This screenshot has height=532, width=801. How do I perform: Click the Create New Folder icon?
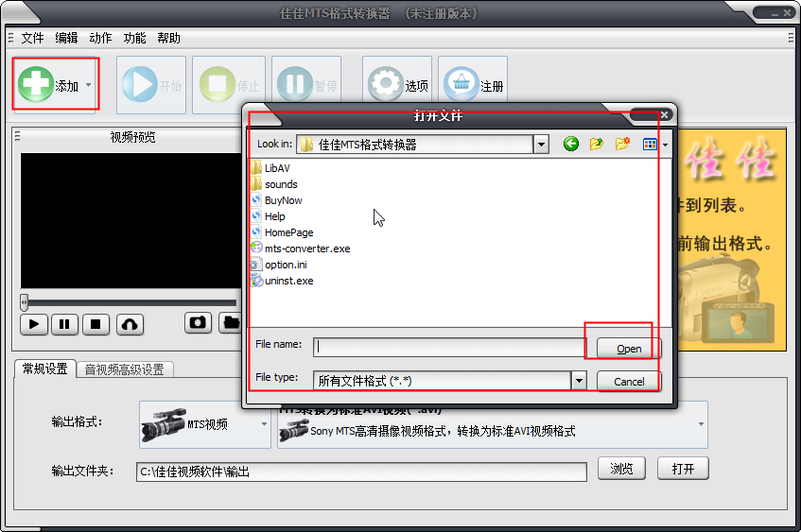point(622,144)
